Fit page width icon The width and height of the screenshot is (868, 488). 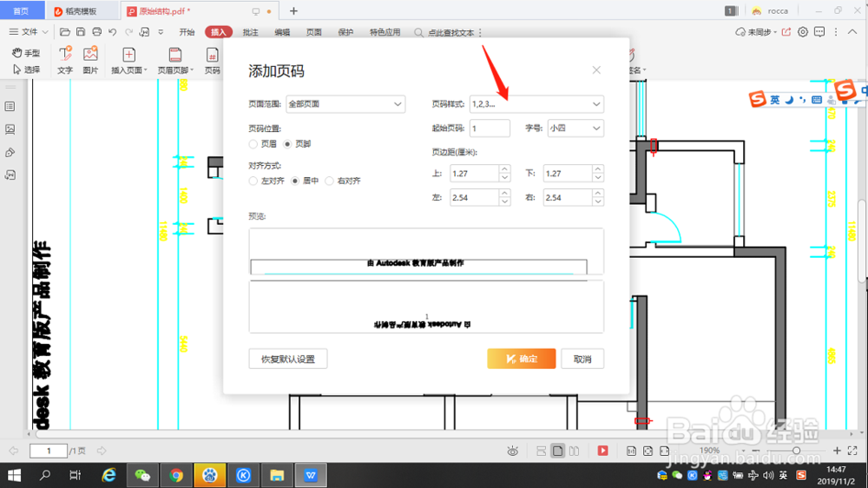(665, 451)
